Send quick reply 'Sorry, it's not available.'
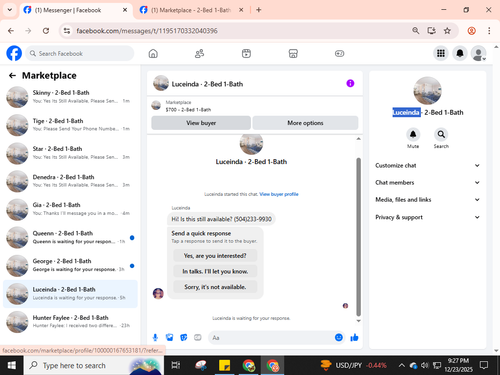This screenshot has height=375, width=500. (x=215, y=287)
